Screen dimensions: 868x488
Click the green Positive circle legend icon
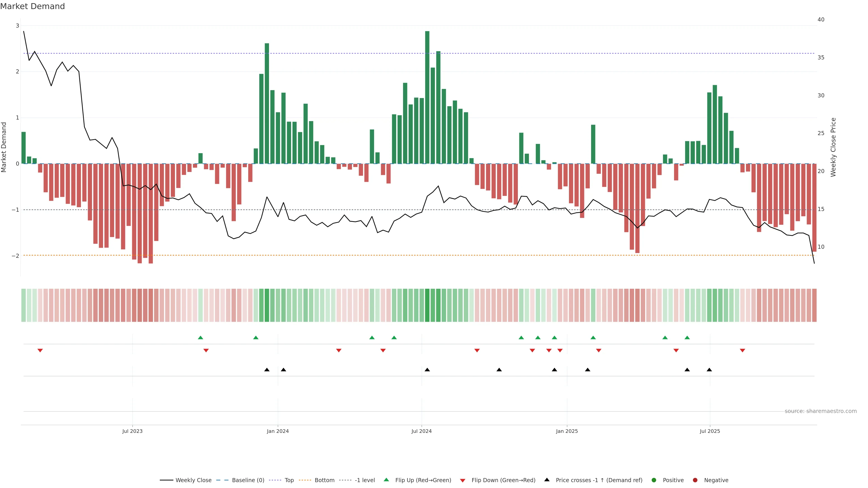[654, 480]
